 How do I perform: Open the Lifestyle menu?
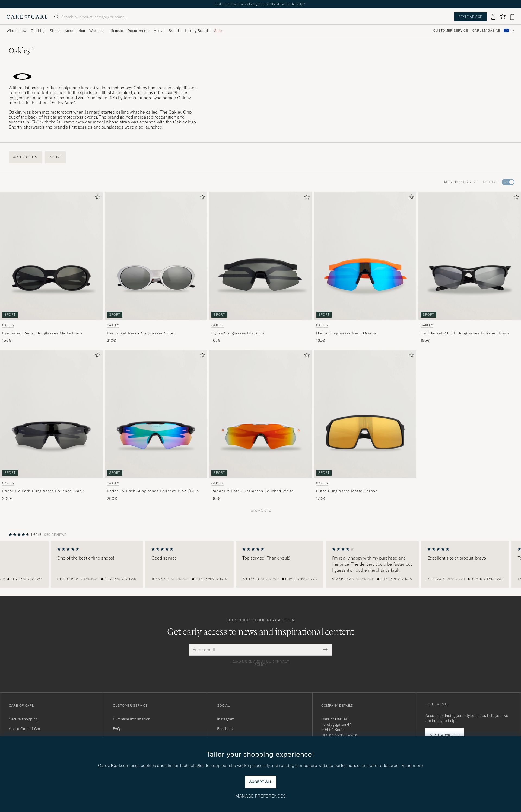tap(116, 31)
